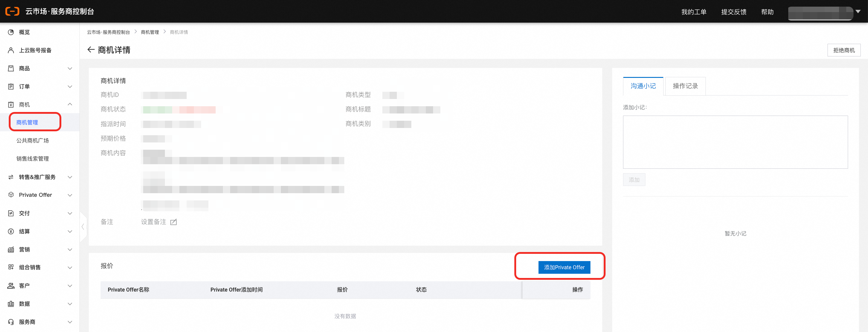Click the 拒绝商机 button
The height and width of the screenshot is (332, 868).
pos(844,50)
